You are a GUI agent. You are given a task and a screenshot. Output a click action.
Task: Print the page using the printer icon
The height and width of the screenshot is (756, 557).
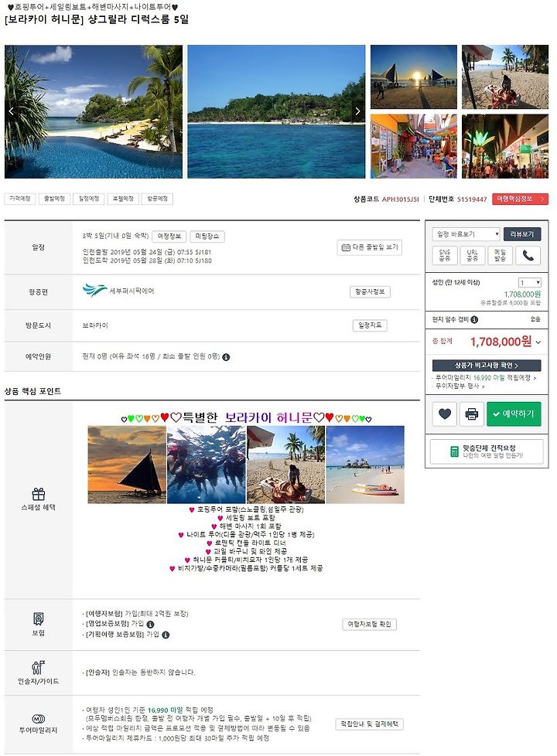click(x=472, y=414)
